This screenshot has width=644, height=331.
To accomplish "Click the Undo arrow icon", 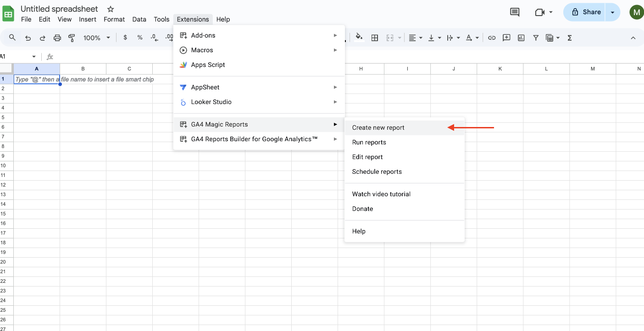I will click(x=28, y=38).
